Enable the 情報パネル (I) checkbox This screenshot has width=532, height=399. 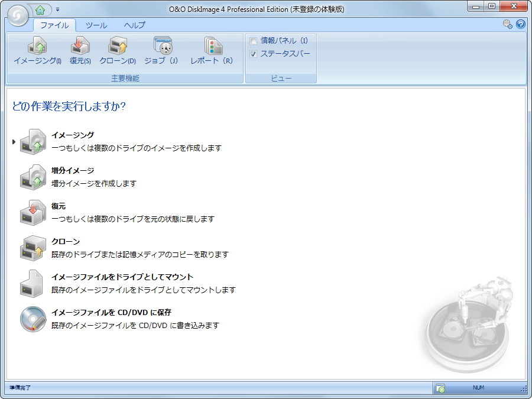253,41
